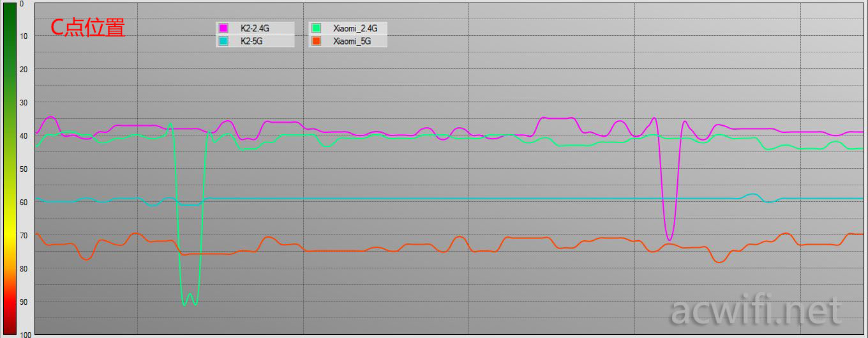
Task: Click the 60 label on the signal scale
Action: click(24, 202)
